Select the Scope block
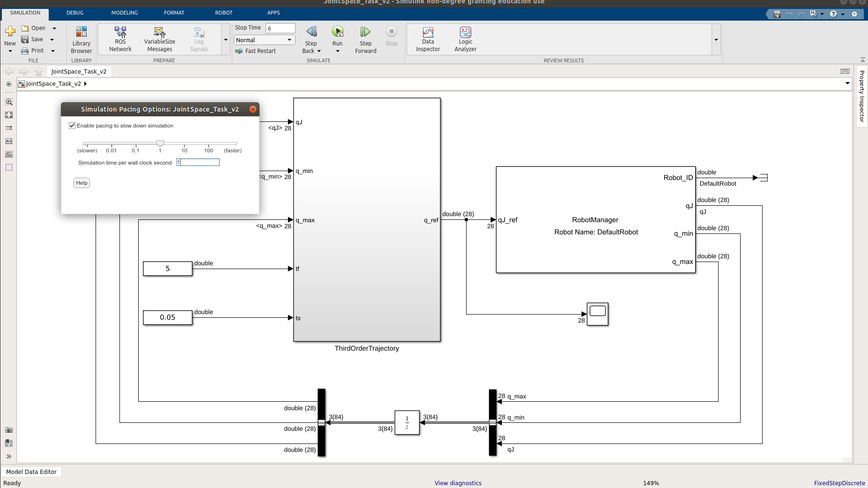The height and width of the screenshot is (488, 868). (598, 314)
